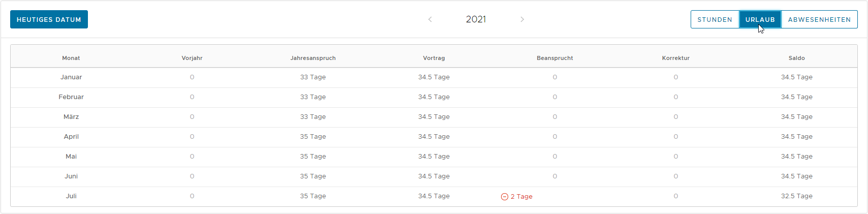Screen dimensions: 868x214
Task: Click the red minus icon in Juli row
Action: (x=504, y=197)
